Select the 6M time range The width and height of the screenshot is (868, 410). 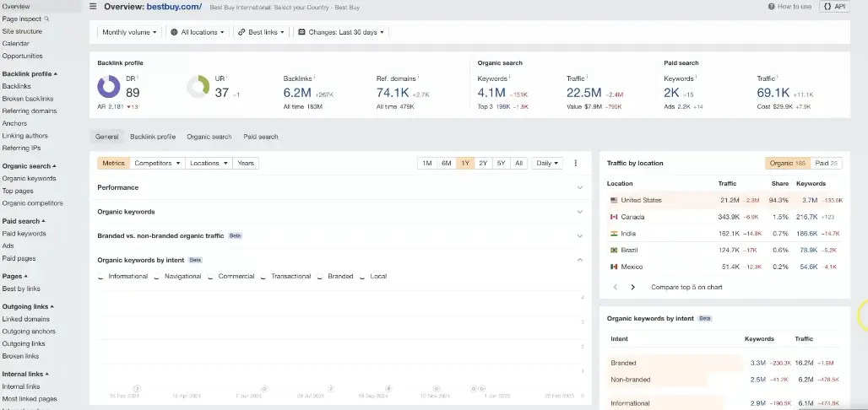pos(446,163)
